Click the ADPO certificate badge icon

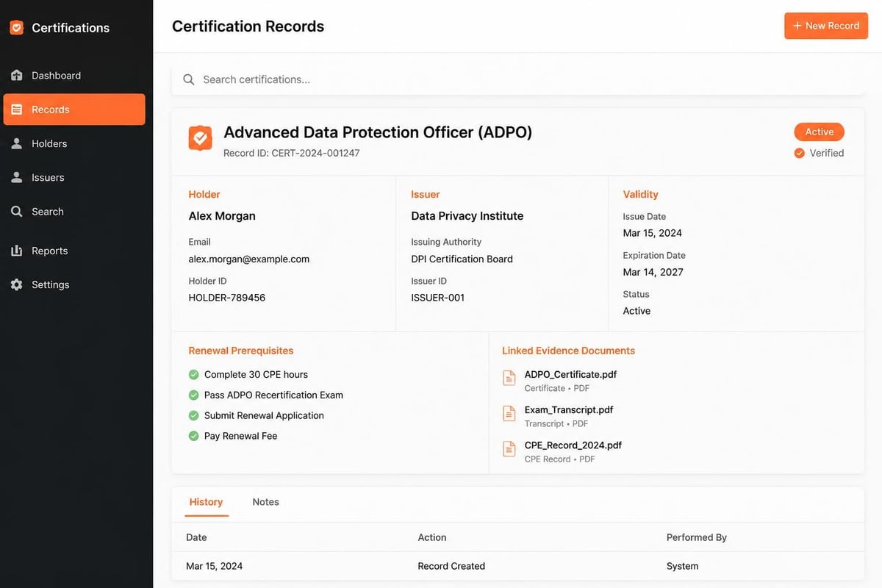tap(200, 138)
